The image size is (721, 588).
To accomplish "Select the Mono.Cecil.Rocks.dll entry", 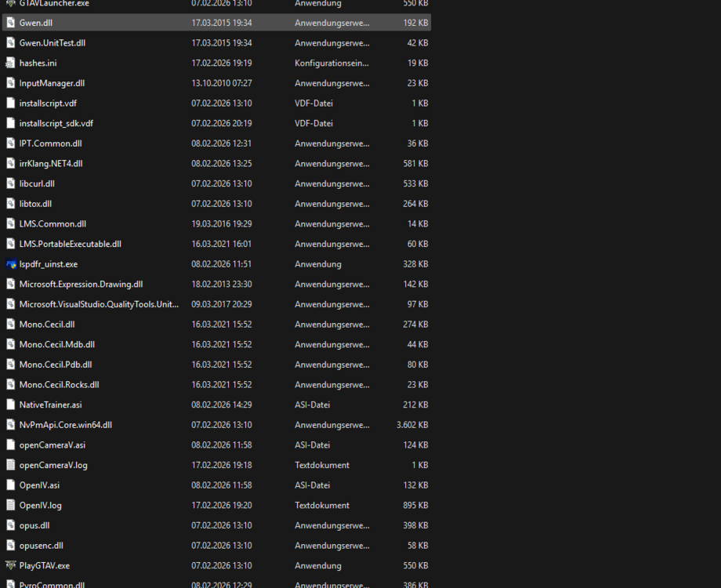I will click(57, 384).
